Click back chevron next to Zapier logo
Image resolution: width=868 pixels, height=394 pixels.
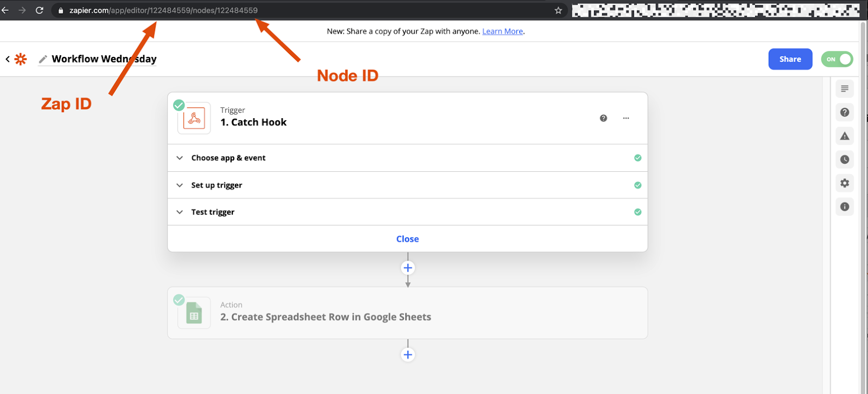[8, 59]
